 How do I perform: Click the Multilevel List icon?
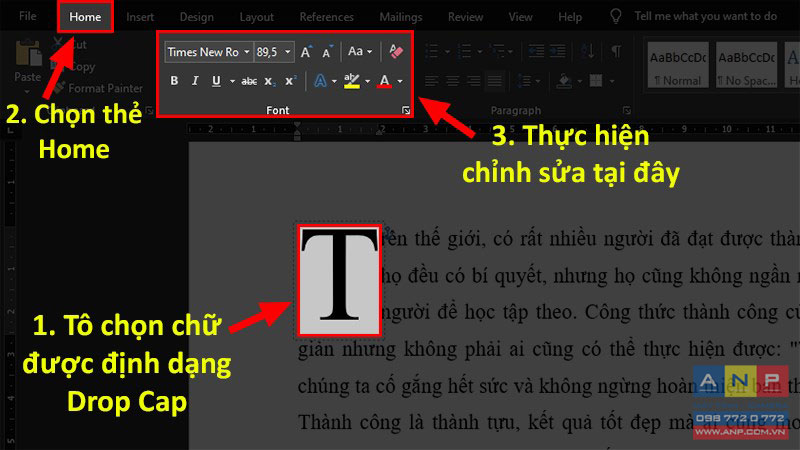(497, 51)
